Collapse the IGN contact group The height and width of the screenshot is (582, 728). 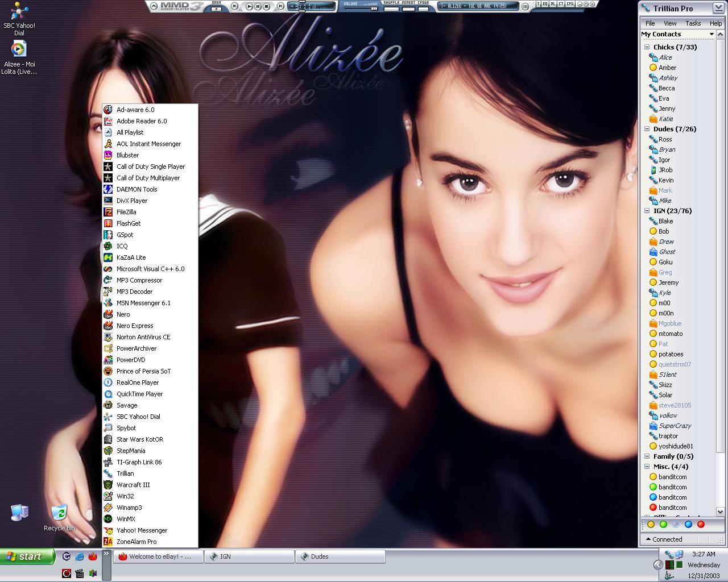point(647,211)
